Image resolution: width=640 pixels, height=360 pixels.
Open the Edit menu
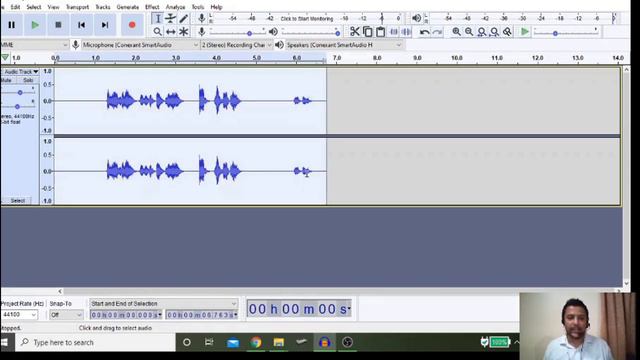click(x=15, y=7)
